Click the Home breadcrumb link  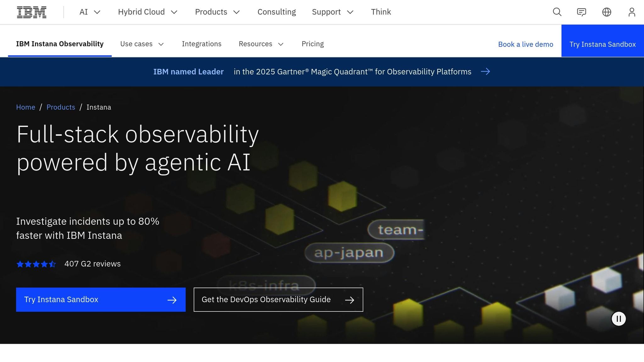tap(25, 107)
